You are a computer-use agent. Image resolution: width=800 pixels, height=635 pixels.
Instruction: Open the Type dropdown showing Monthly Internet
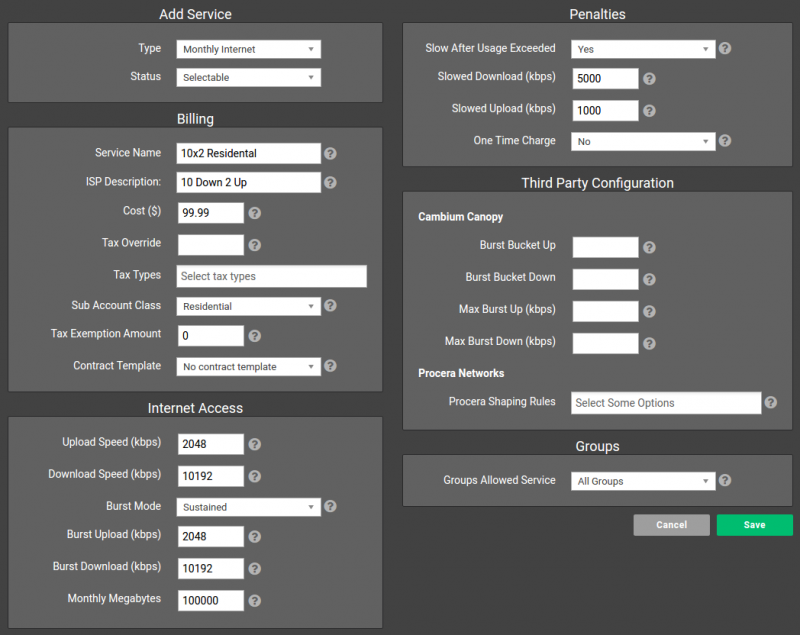coord(248,48)
